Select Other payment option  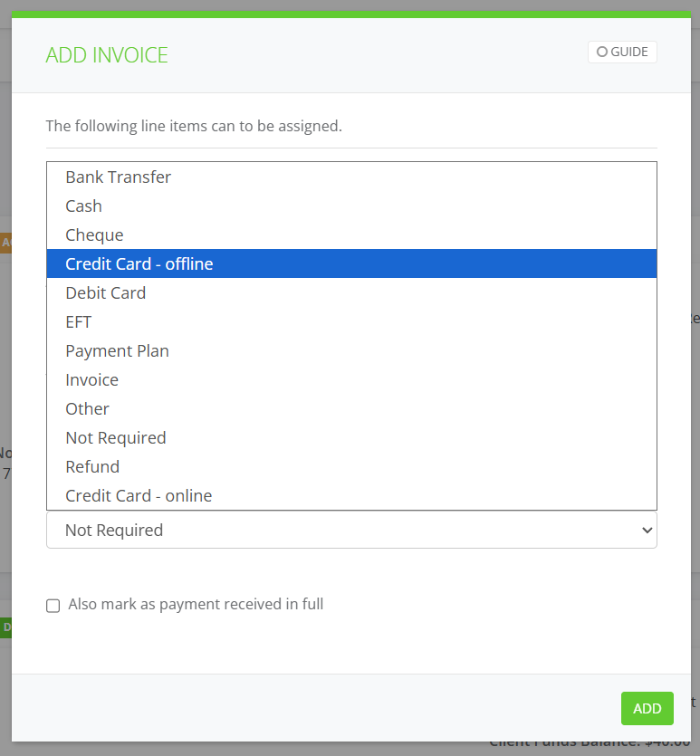pos(88,409)
